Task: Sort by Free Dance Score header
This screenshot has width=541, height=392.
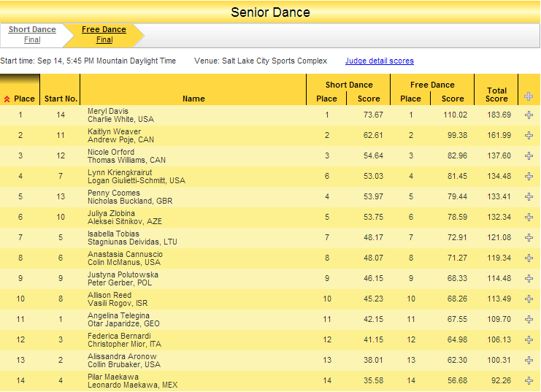Action: click(453, 99)
